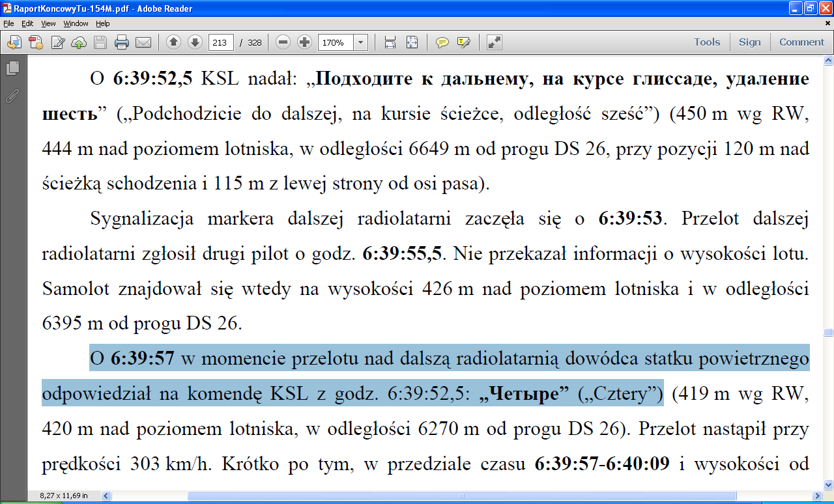
Task: Print the document using printer icon
Action: (x=122, y=42)
